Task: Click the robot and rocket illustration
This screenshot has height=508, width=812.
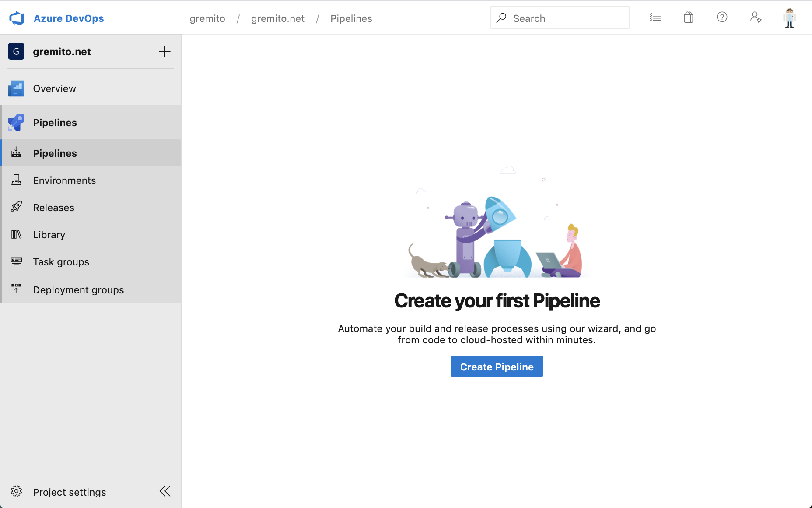Action: pos(497,222)
